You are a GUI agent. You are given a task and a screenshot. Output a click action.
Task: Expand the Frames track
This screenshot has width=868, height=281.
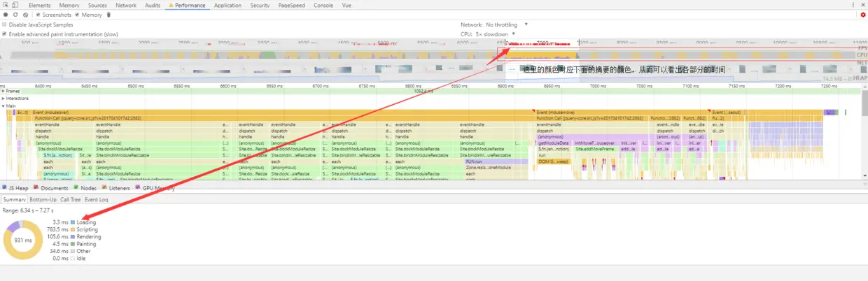(x=3, y=91)
